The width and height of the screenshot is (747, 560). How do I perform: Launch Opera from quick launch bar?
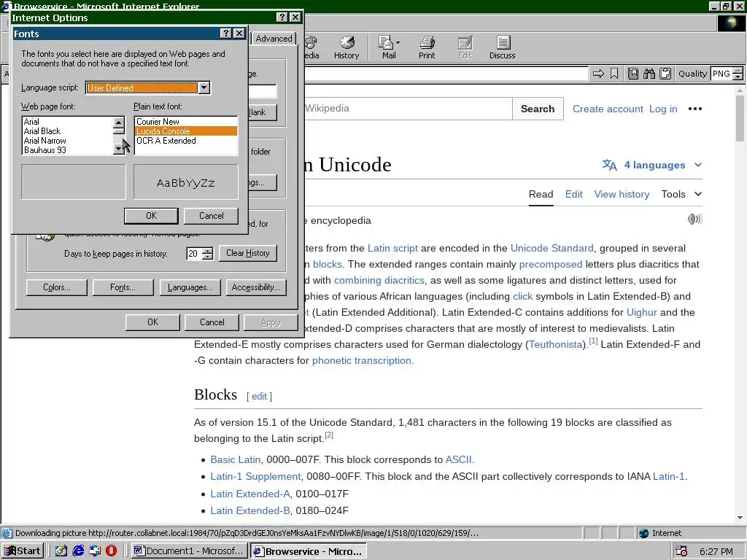111,551
